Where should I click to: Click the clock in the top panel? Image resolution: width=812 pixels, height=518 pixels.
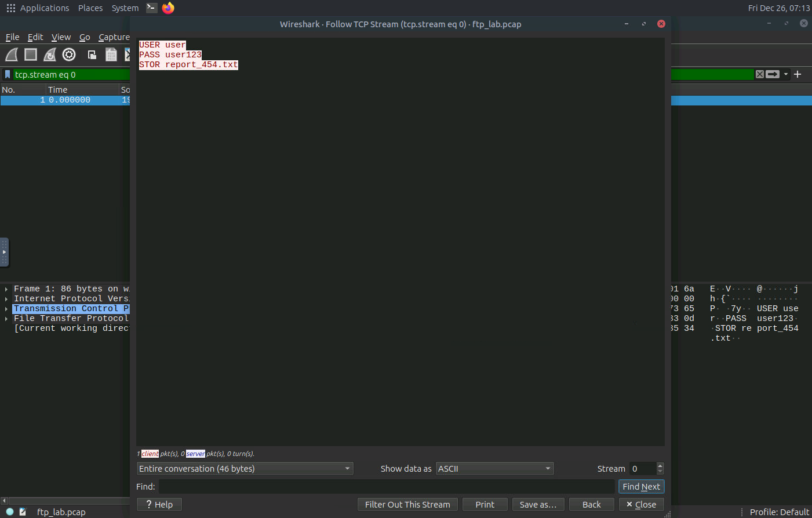(778, 8)
